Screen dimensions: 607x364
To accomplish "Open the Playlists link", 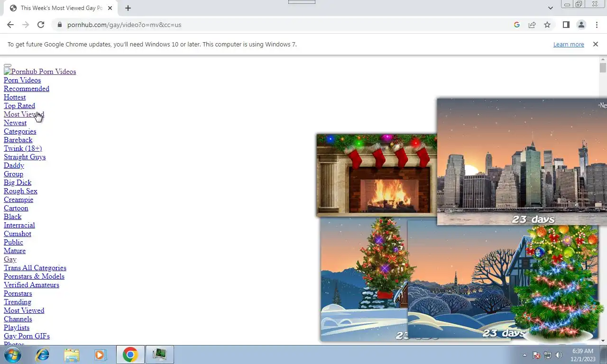I will point(17,328).
